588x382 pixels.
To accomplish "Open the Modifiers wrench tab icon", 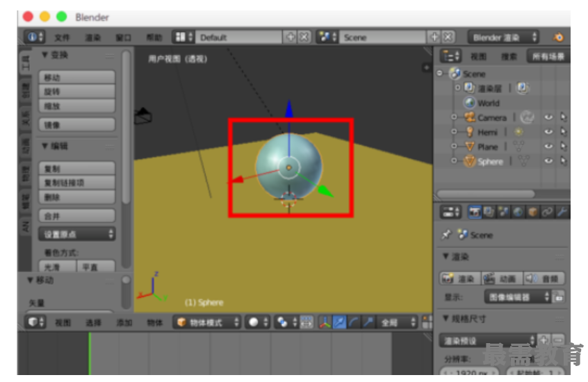I will [562, 212].
